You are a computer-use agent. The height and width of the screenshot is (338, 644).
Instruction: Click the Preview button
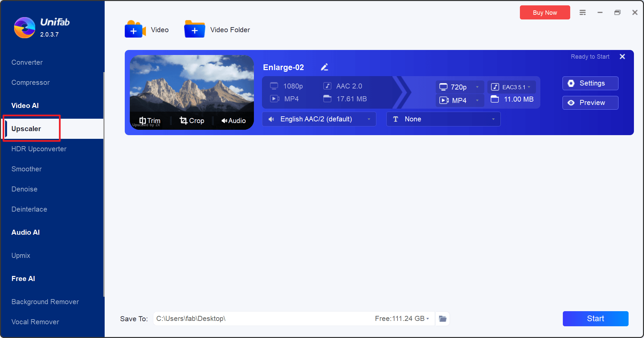pyautogui.click(x=590, y=103)
